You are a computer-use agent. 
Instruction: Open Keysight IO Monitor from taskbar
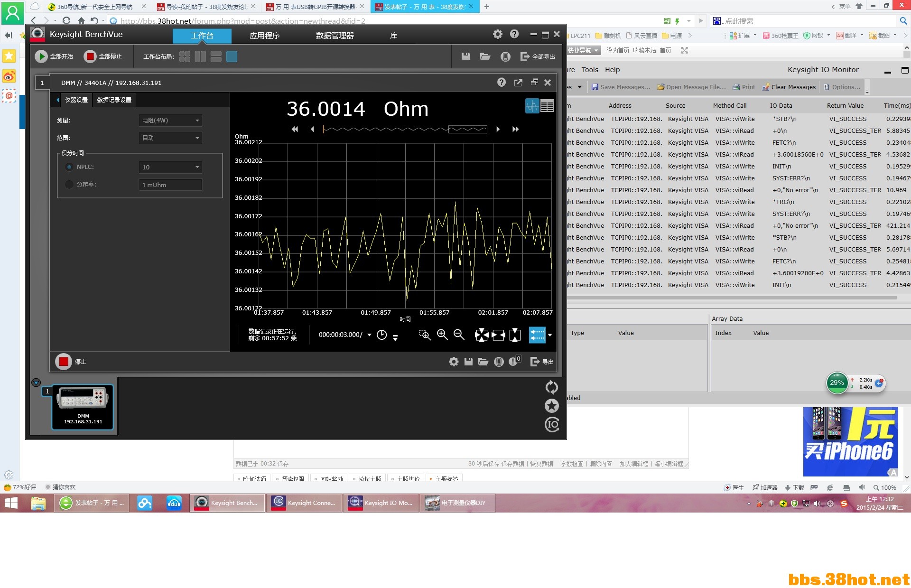pyautogui.click(x=382, y=503)
